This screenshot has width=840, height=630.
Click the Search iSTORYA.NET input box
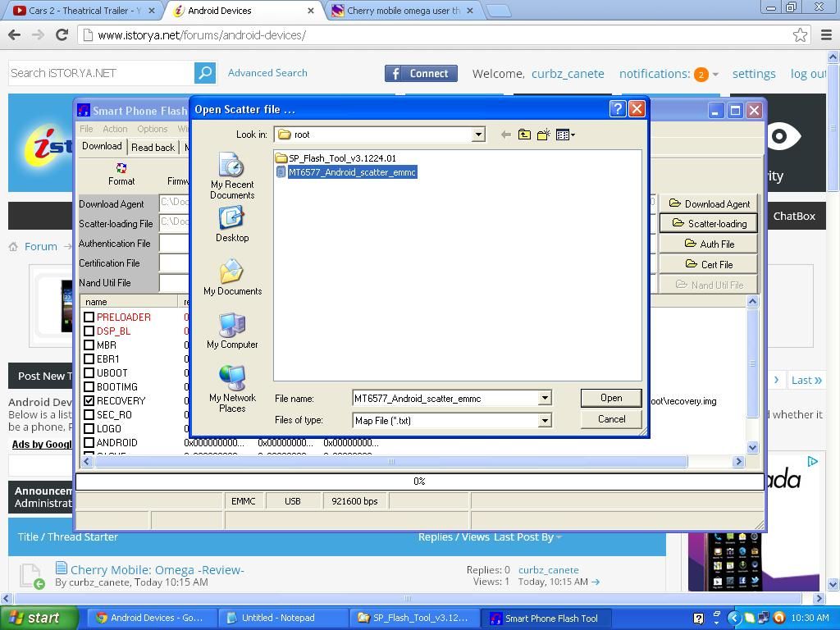101,73
